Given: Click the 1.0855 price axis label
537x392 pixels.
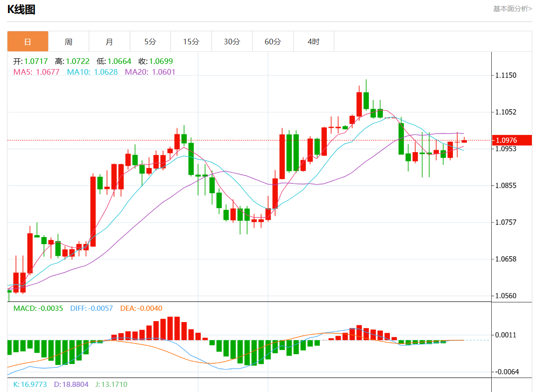Looking at the screenshot, I should [x=506, y=186].
